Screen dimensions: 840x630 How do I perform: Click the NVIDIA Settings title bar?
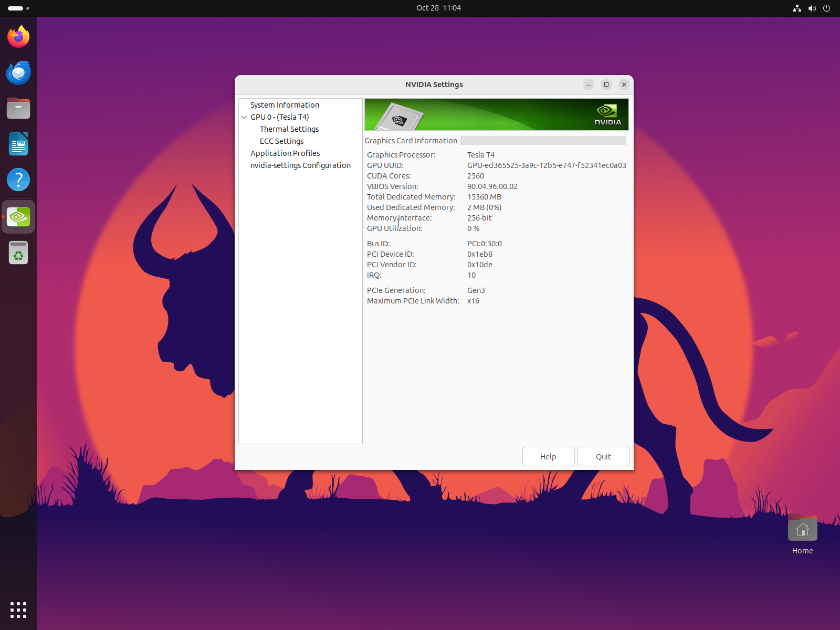434,85
